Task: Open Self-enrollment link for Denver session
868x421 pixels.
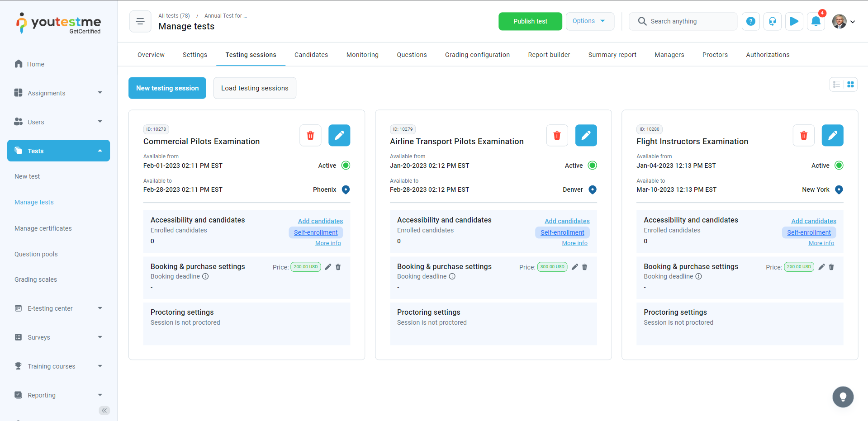Action: [x=562, y=232]
